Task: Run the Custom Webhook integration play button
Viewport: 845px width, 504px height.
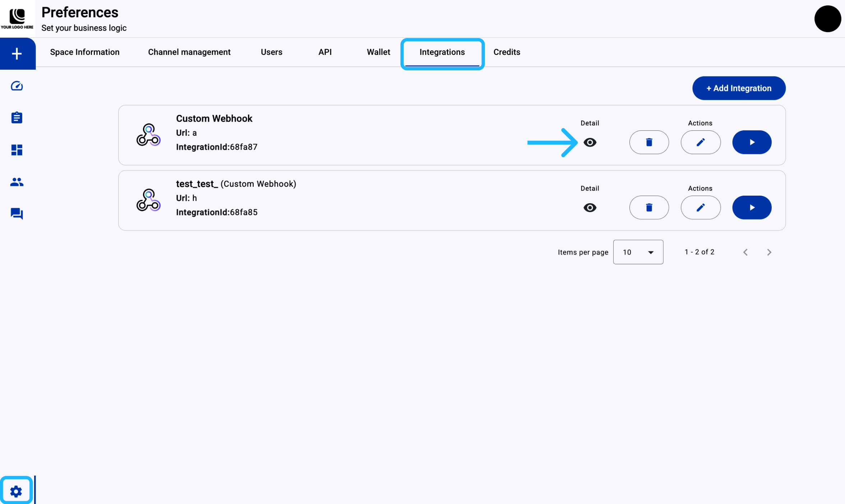Action: click(752, 142)
